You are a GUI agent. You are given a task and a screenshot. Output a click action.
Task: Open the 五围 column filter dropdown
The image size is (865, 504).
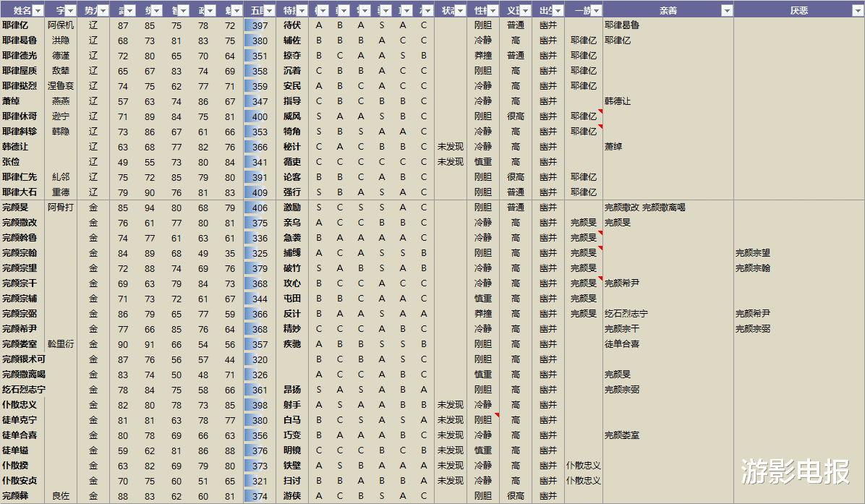click(x=269, y=10)
